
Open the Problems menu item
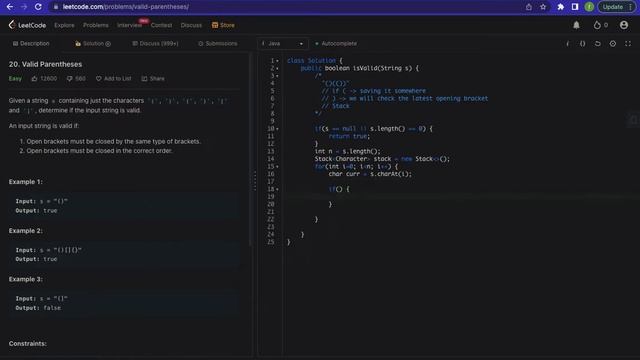[x=96, y=25]
